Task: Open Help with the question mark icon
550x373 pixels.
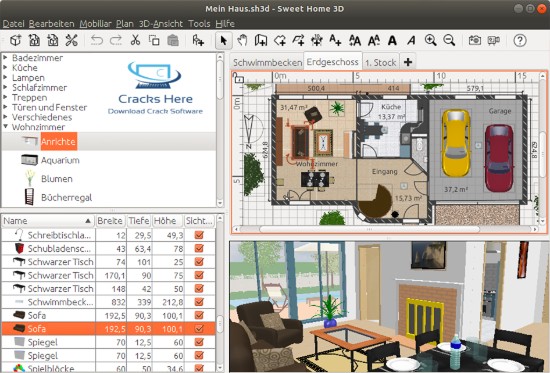Action: [x=520, y=40]
